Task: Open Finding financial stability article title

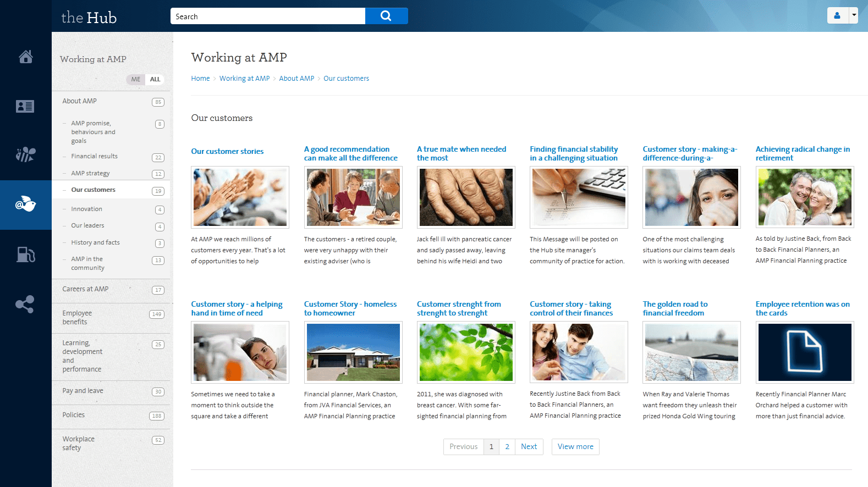Action: click(x=574, y=153)
